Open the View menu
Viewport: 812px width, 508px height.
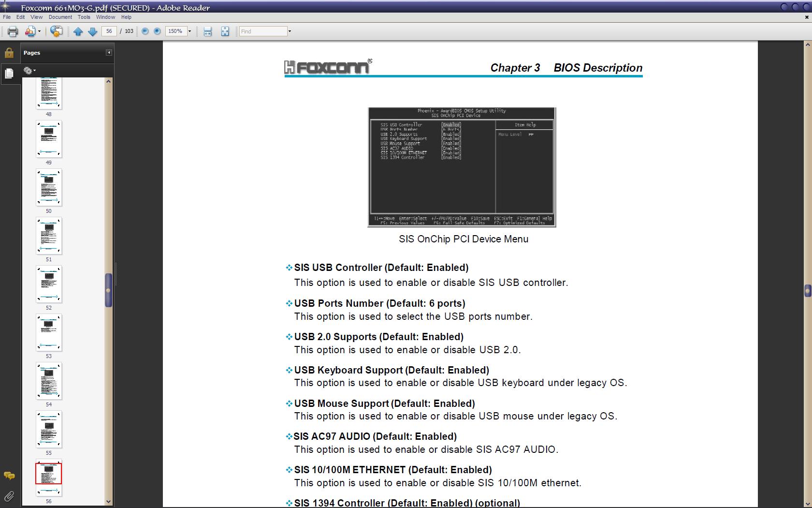coord(37,17)
